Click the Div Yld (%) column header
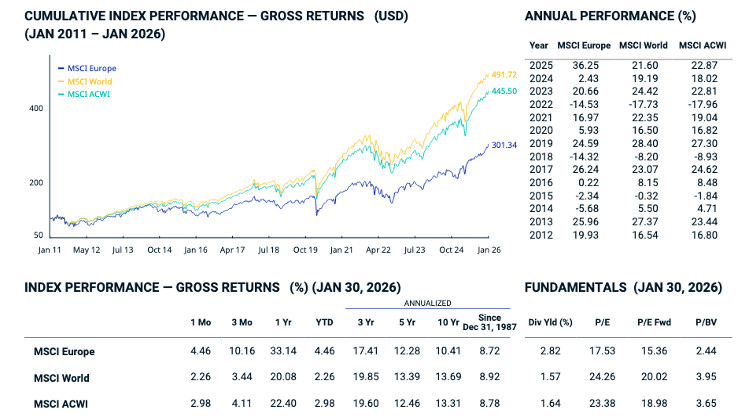750x418 pixels. click(551, 323)
